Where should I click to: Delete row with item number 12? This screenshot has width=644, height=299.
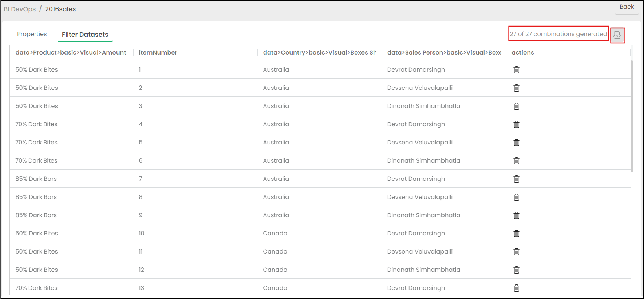(x=516, y=270)
